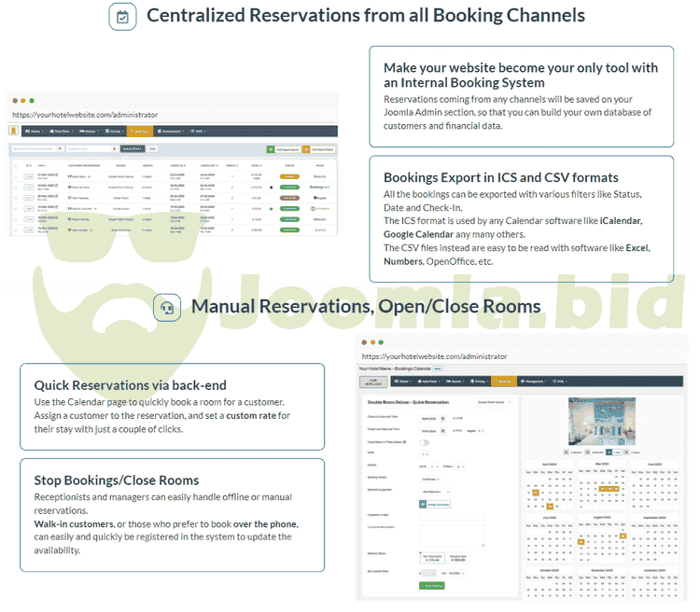This screenshot has width=700, height=612.
Task: Click the hotel logo icon in left admin toolbar
Action: 13,132
